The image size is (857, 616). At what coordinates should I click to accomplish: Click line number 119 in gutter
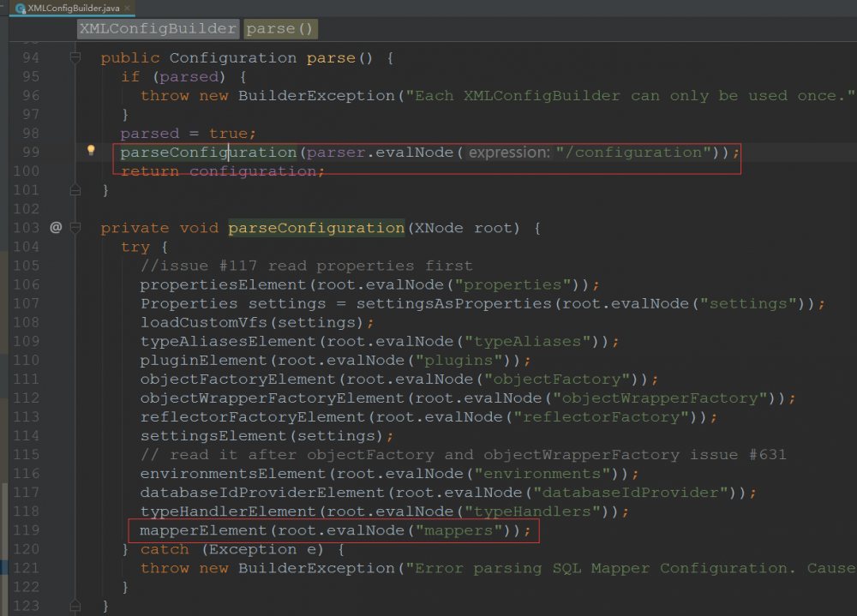coord(27,530)
